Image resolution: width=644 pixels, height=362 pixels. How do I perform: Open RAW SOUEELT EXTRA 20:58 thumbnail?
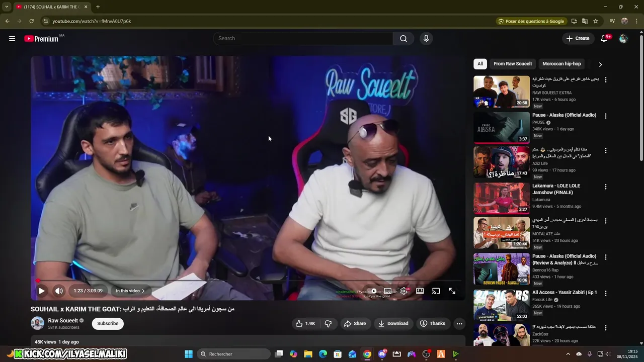click(x=502, y=92)
